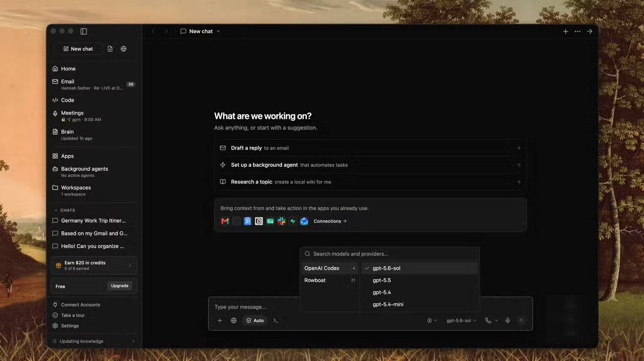The width and height of the screenshot is (644, 361).
Task: Choose Set up a background agent suggestion
Action: coord(370,165)
